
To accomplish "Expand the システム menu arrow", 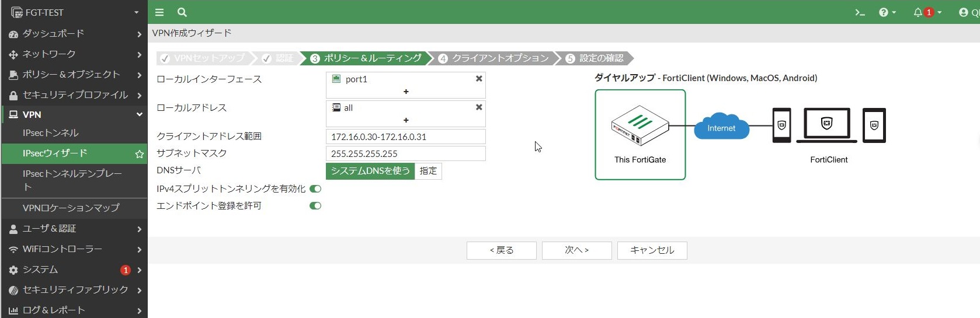I will [x=140, y=270].
